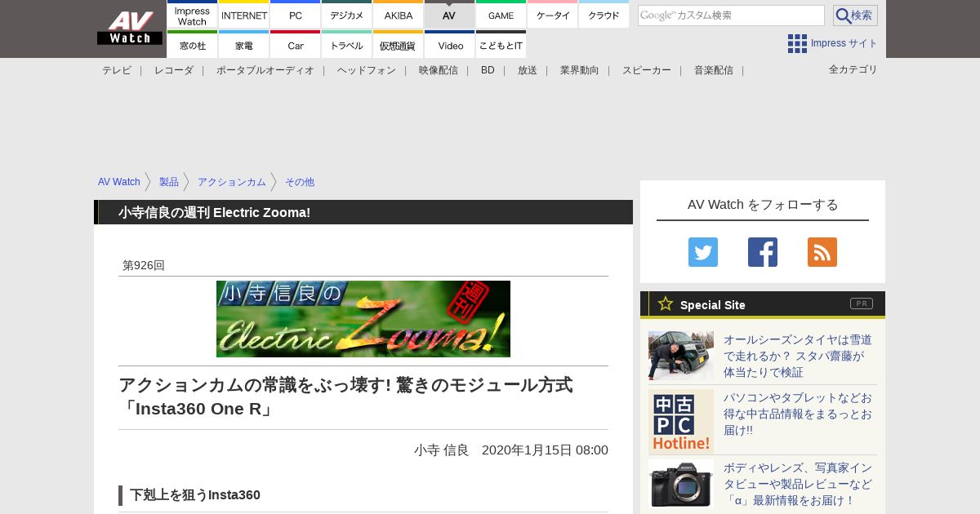Image resolution: width=980 pixels, height=514 pixels.
Task: Open the トラベル site tab
Action: [347, 45]
